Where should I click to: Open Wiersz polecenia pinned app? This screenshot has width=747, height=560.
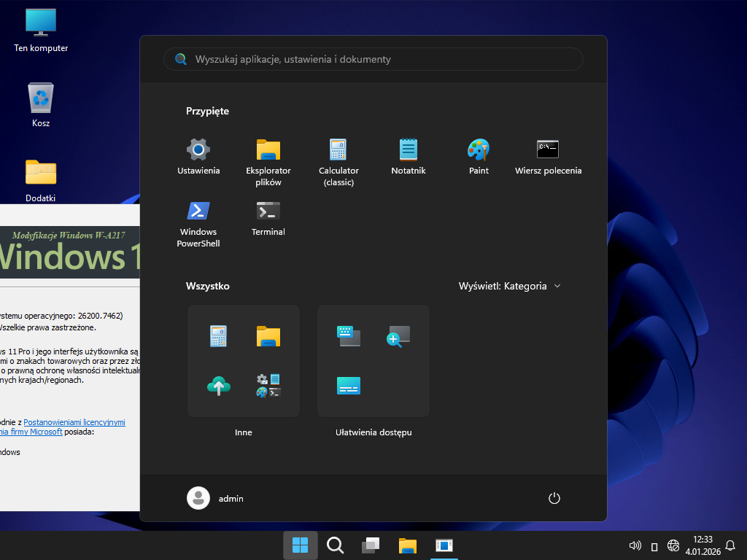[x=548, y=157]
